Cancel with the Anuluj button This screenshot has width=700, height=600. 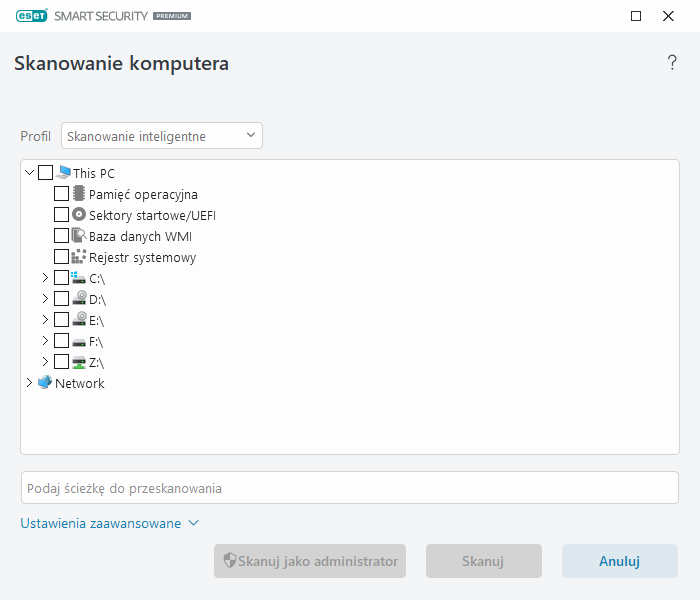pos(620,561)
